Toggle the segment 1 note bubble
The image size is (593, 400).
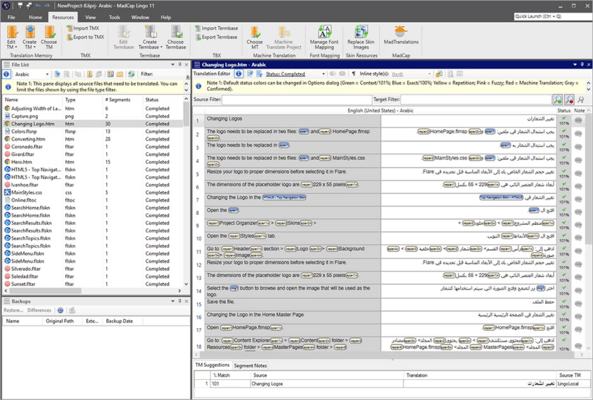click(x=578, y=121)
